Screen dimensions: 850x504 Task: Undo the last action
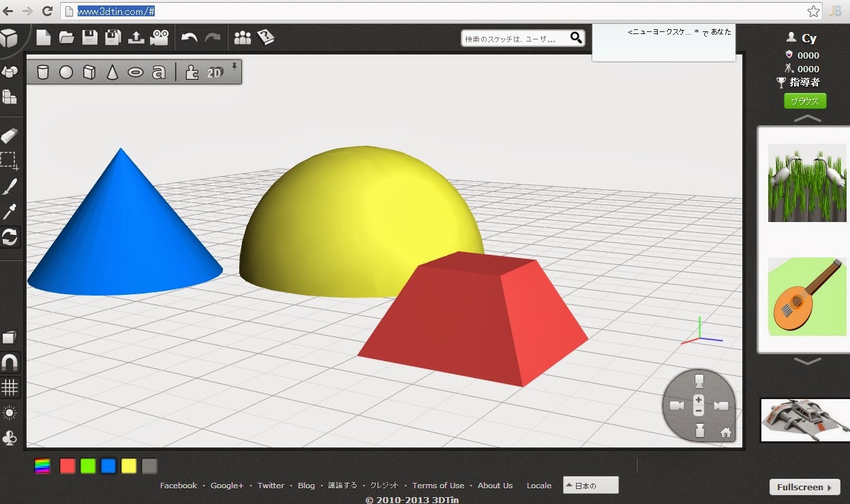pos(189,38)
